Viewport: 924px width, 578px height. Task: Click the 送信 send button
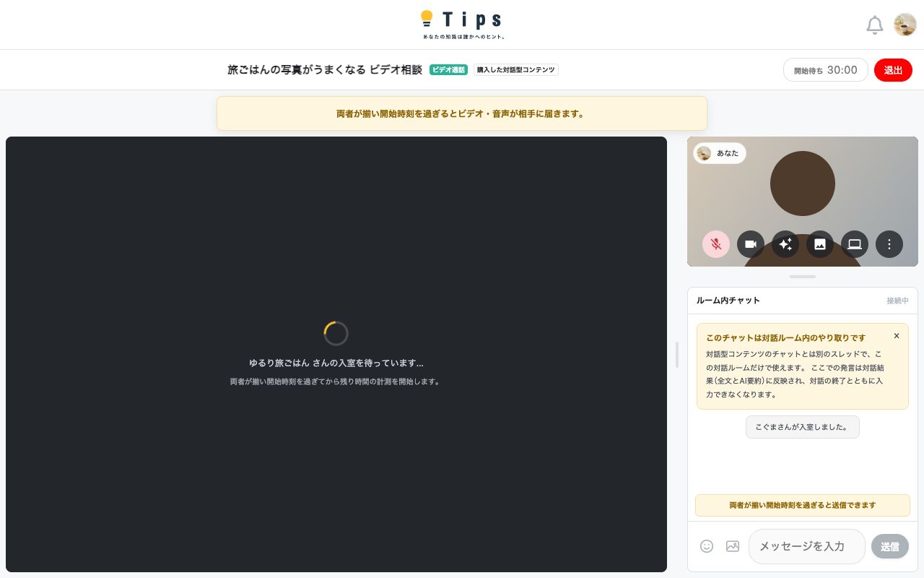click(890, 546)
